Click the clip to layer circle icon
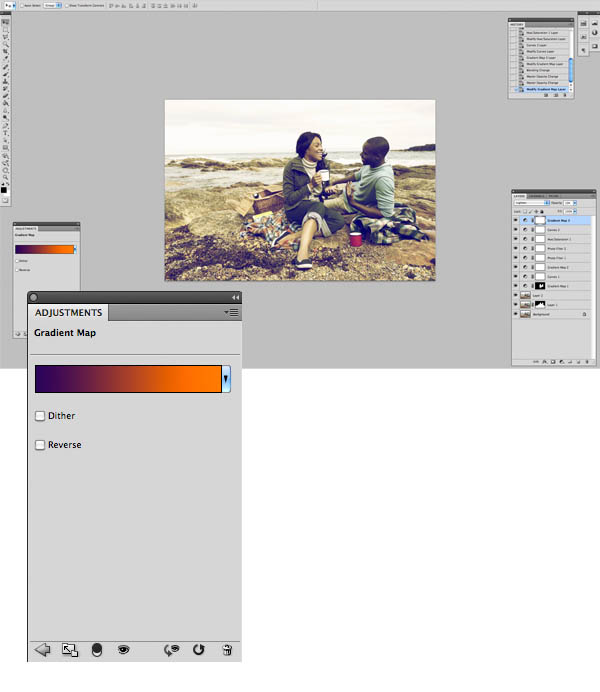This screenshot has height=692, width=600. tap(97, 650)
